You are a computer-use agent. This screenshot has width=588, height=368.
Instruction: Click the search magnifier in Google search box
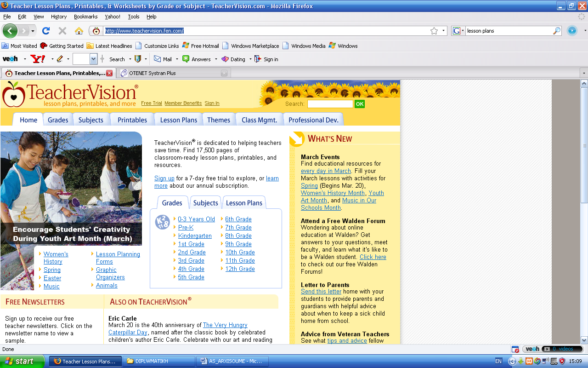click(x=557, y=31)
